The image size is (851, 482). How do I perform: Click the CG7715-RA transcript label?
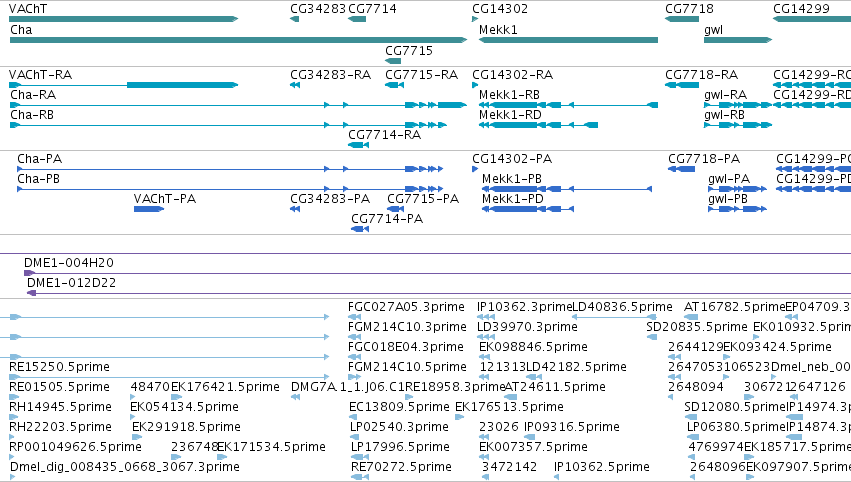422,75
